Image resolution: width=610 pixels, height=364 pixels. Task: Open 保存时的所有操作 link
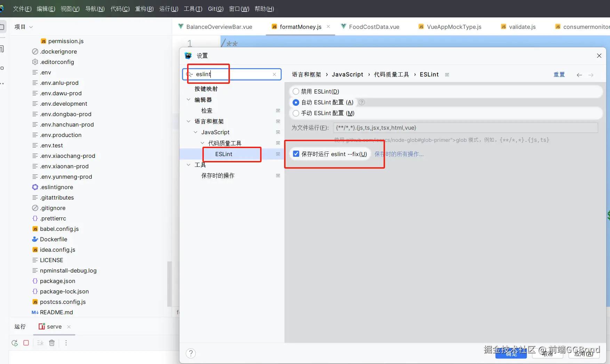[399, 154]
